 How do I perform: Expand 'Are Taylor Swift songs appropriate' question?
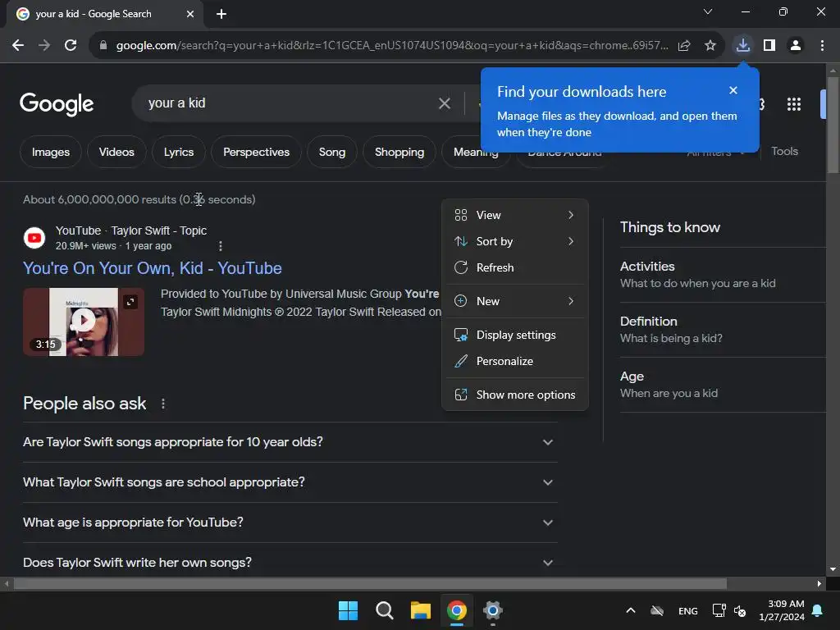[290, 442]
